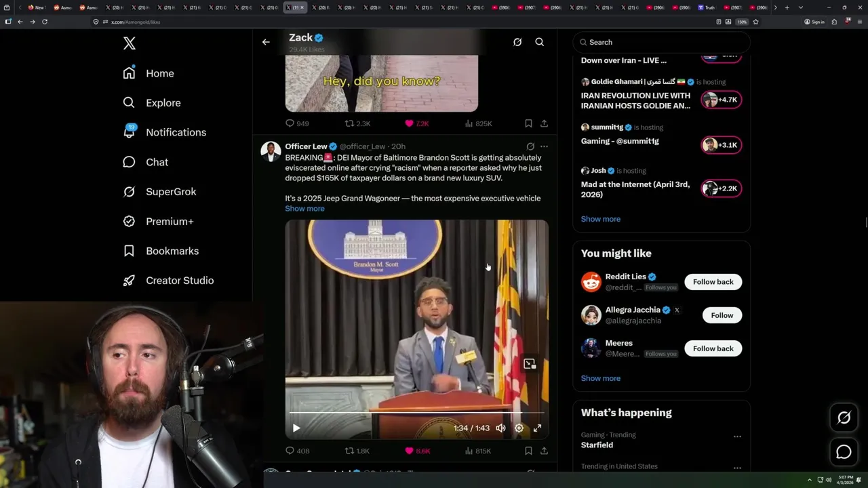The image size is (868, 488).
Task: Open video settings gear
Action: [x=519, y=428]
